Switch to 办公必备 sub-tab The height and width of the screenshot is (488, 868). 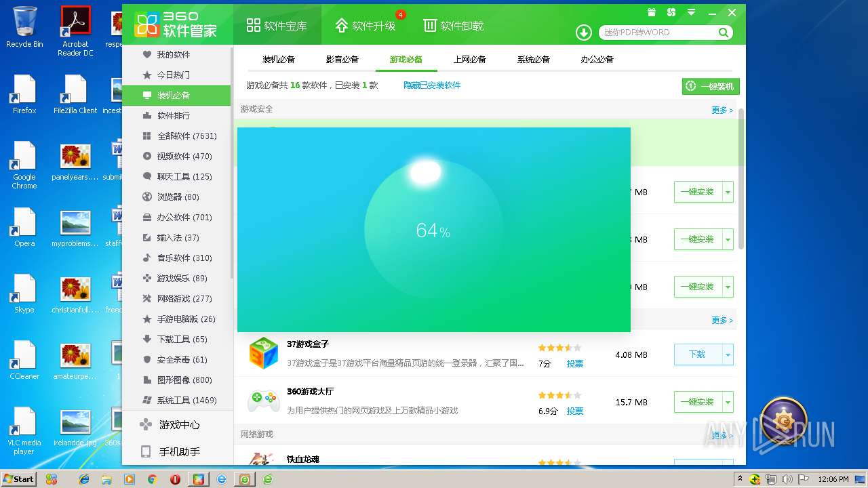(597, 59)
